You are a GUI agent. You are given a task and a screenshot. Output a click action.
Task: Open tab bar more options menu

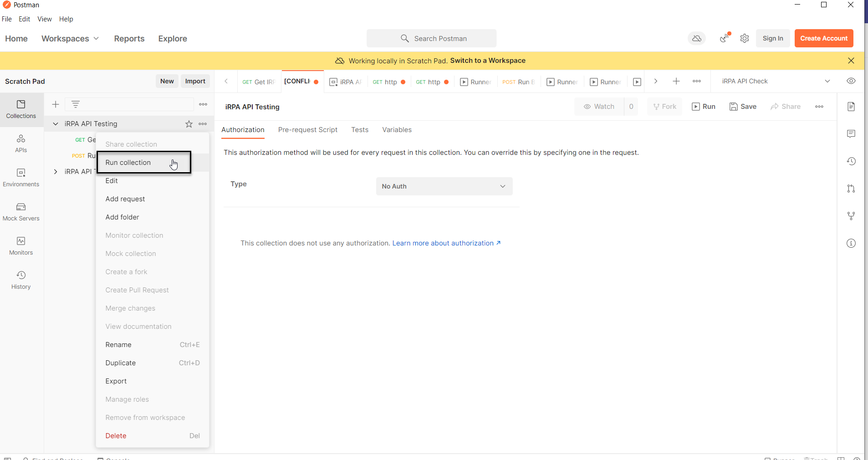coord(697,81)
